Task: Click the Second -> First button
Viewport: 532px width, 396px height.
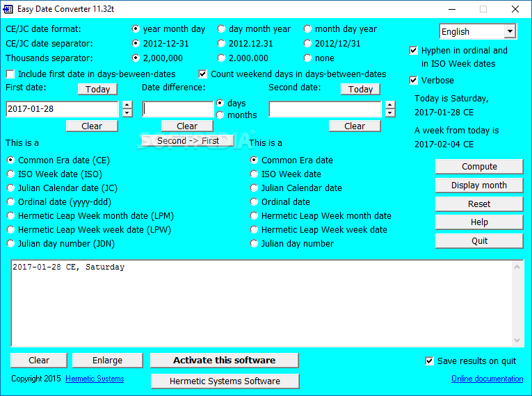Action: [x=188, y=141]
